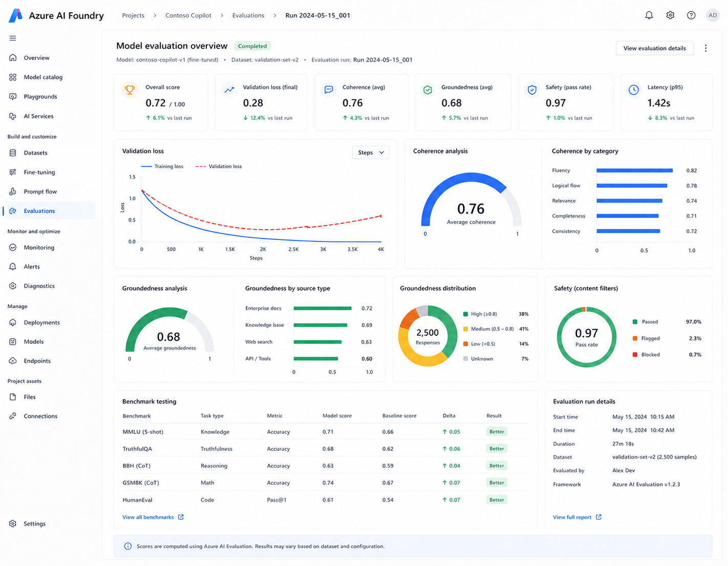The height and width of the screenshot is (566, 728).
Task: Click duration value 27m 18s
Action: pos(623,444)
